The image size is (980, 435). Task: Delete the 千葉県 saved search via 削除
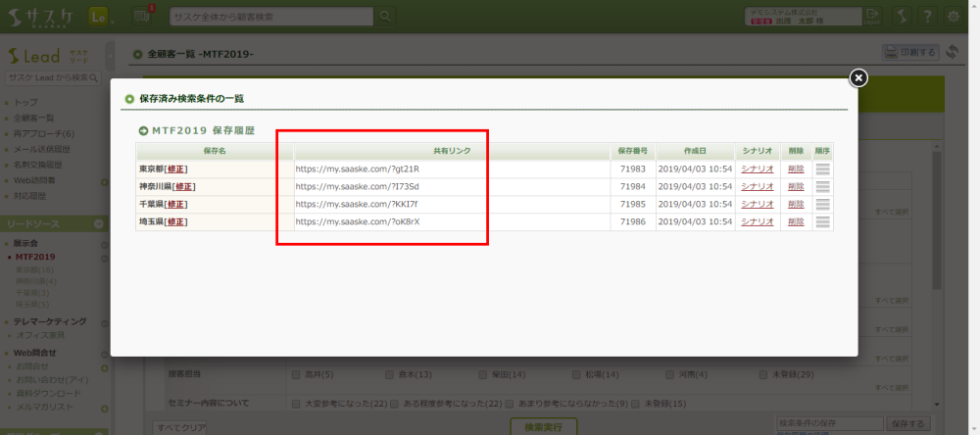tap(796, 204)
